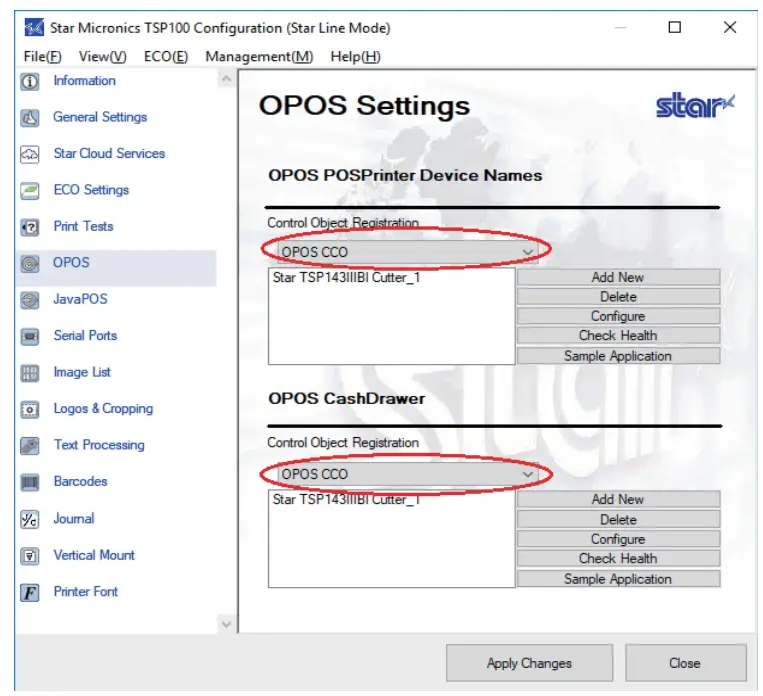Click the Image List icon

pos(30,373)
